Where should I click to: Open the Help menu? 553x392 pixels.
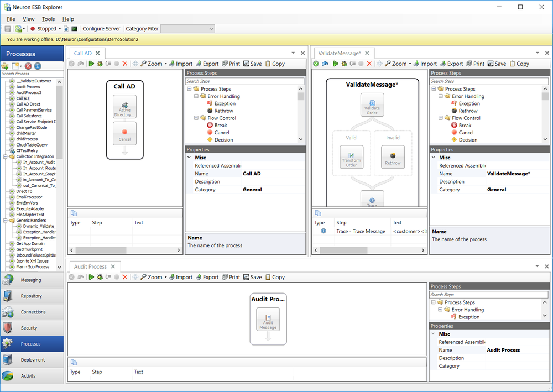coord(68,19)
